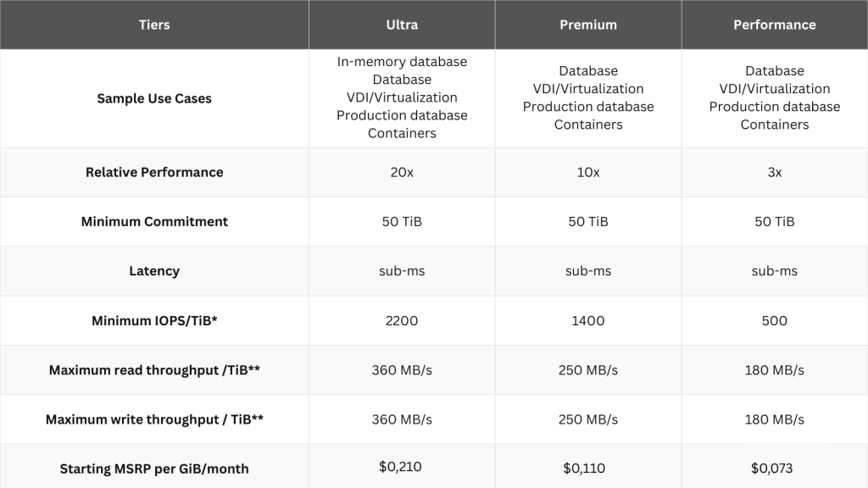
Task: Click the Sample Use Cases row label
Action: pyautogui.click(x=154, y=98)
